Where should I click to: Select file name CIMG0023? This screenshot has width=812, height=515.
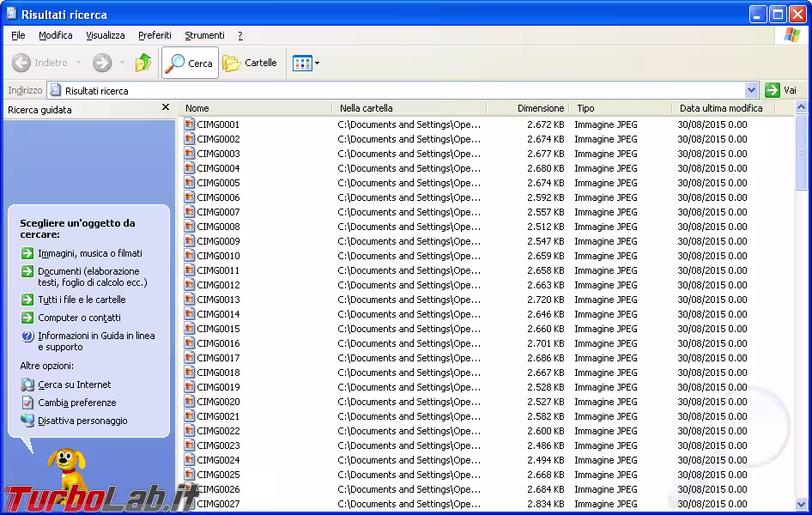(218, 445)
